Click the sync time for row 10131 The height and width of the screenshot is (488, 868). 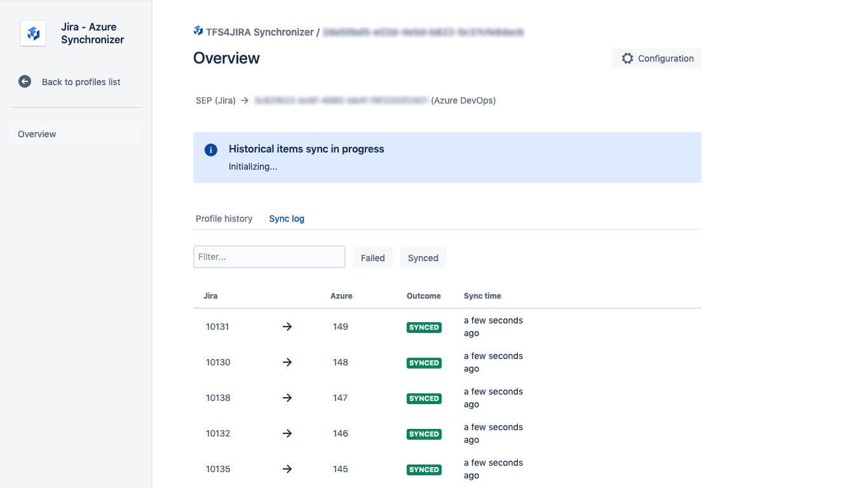point(493,327)
